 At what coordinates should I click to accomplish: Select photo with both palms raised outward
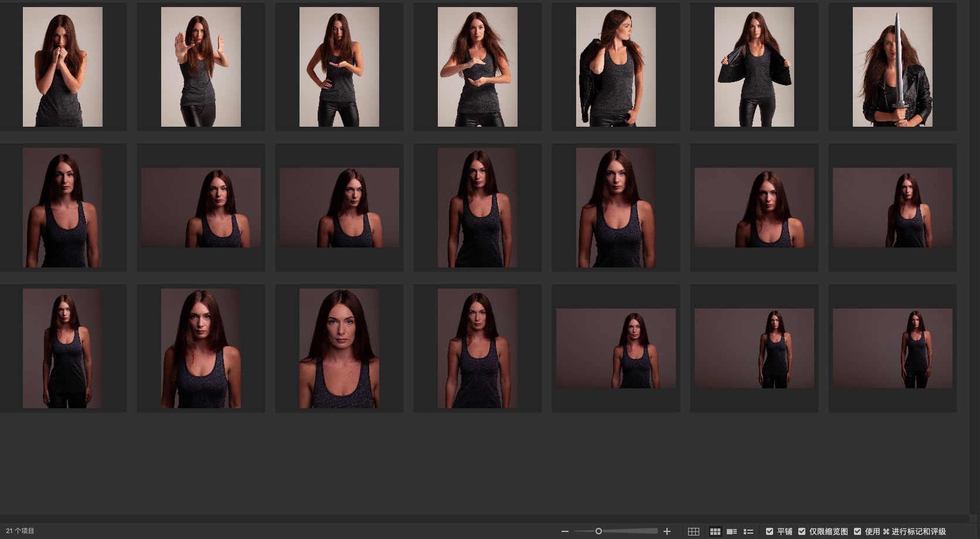point(201,67)
